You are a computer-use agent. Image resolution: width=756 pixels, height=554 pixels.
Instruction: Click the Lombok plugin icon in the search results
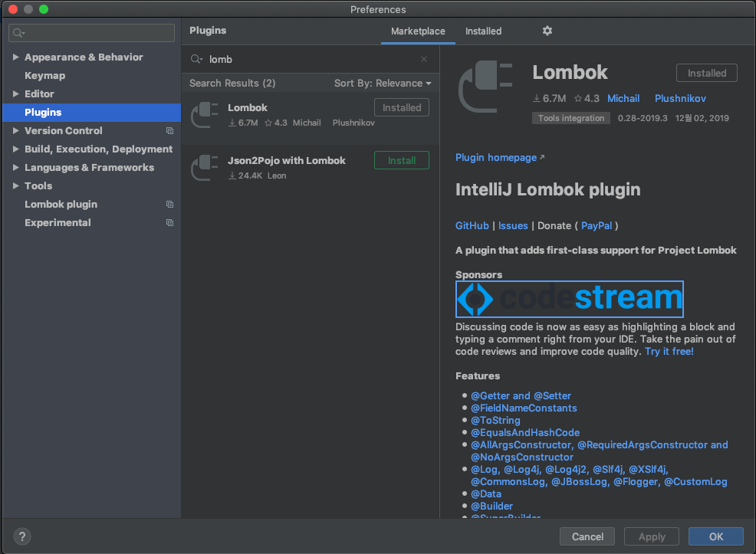205,116
